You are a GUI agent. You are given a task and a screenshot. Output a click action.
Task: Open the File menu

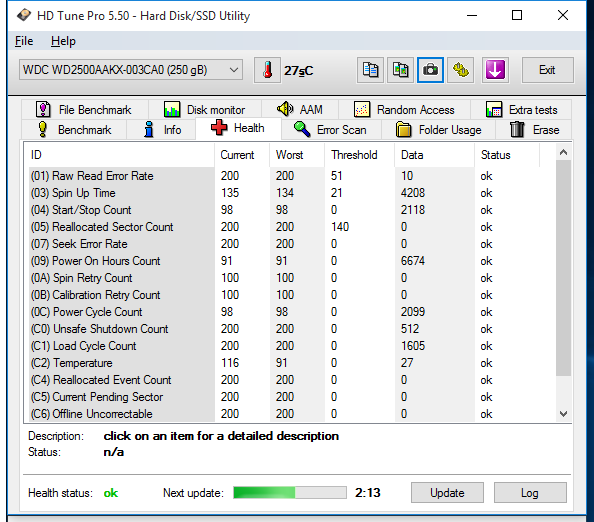(x=24, y=41)
